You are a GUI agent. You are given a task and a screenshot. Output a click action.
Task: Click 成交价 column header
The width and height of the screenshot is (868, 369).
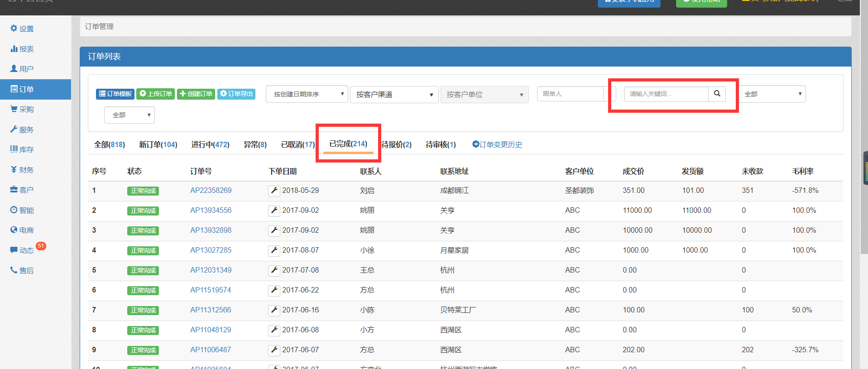pyautogui.click(x=633, y=171)
